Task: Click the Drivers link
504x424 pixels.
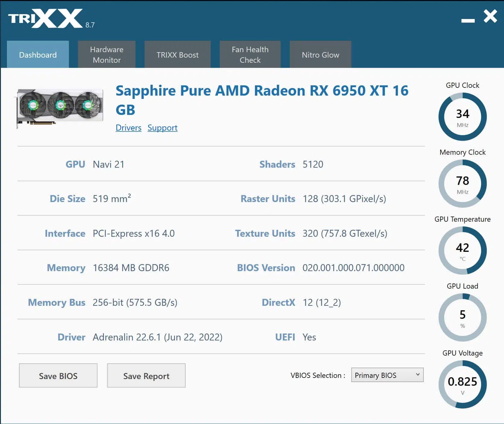Action: tap(129, 128)
